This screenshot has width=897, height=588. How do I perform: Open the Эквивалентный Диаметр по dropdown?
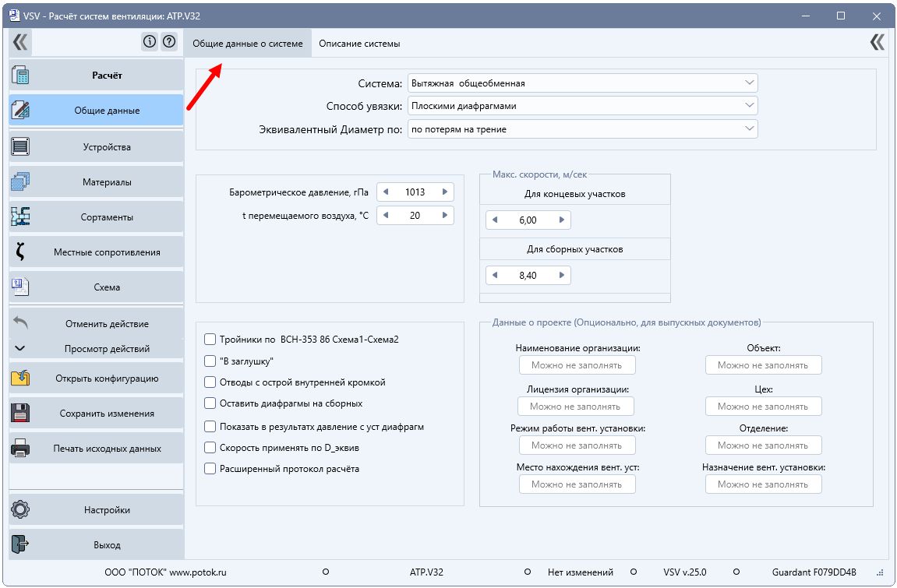click(582, 129)
